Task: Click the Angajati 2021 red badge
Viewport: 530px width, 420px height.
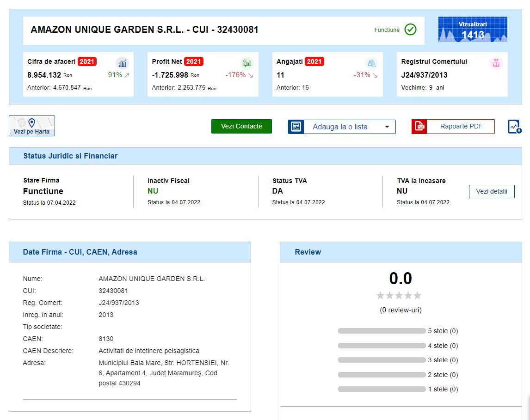Action: coord(314,61)
